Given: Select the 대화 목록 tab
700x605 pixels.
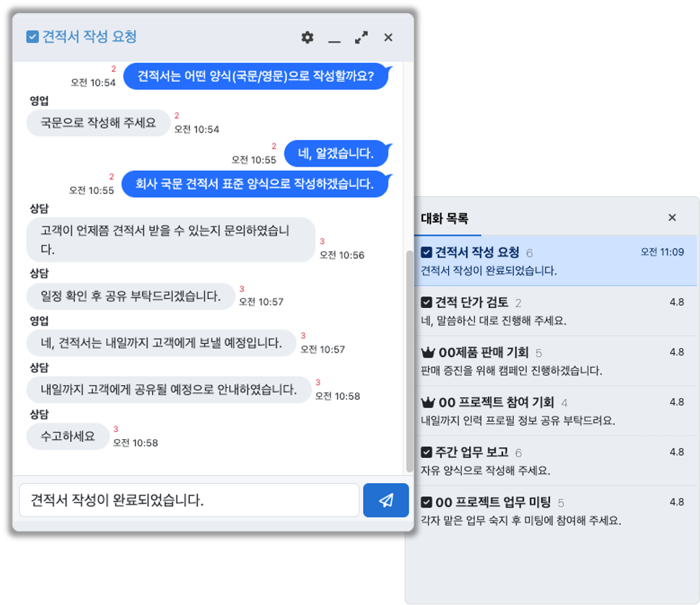Looking at the screenshot, I should pyautogui.click(x=445, y=218).
